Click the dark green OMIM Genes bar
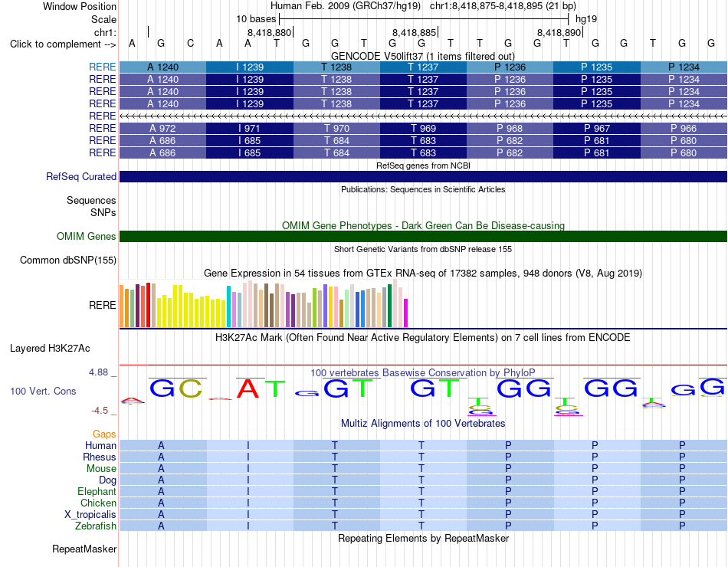The width and height of the screenshot is (728, 567). (x=423, y=236)
